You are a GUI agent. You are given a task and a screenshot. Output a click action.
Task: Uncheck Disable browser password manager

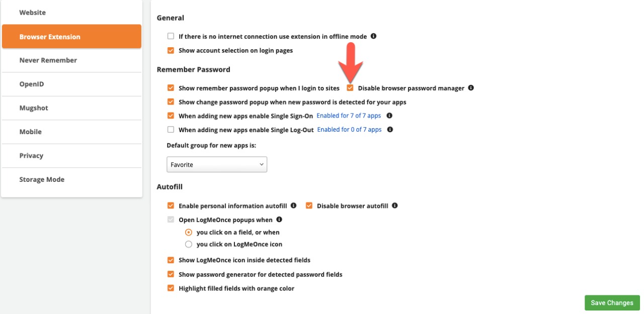(350, 88)
